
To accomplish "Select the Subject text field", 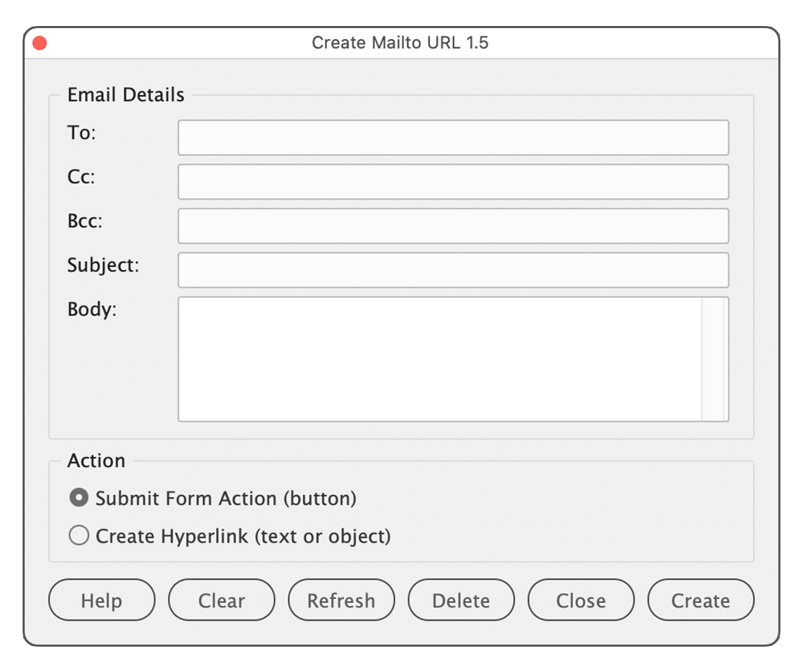I will pyautogui.click(x=453, y=270).
